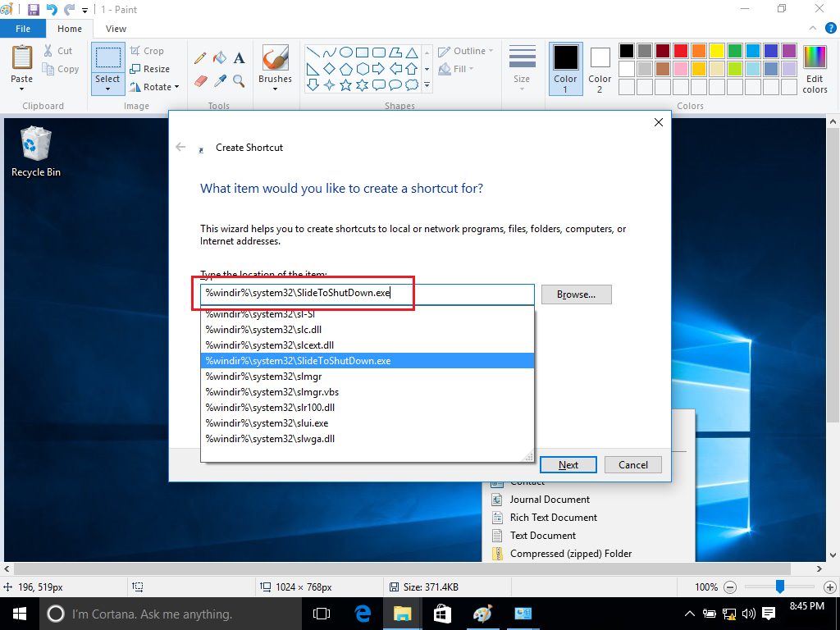The width and height of the screenshot is (840, 630).
Task: Open Microsoft Edge from the taskbar
Action: click(363, 614)
